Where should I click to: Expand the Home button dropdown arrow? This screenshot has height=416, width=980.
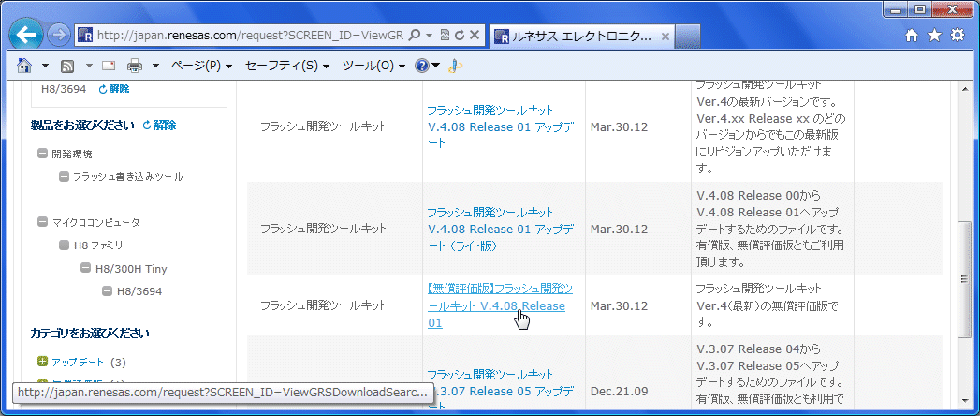(45, 66)
